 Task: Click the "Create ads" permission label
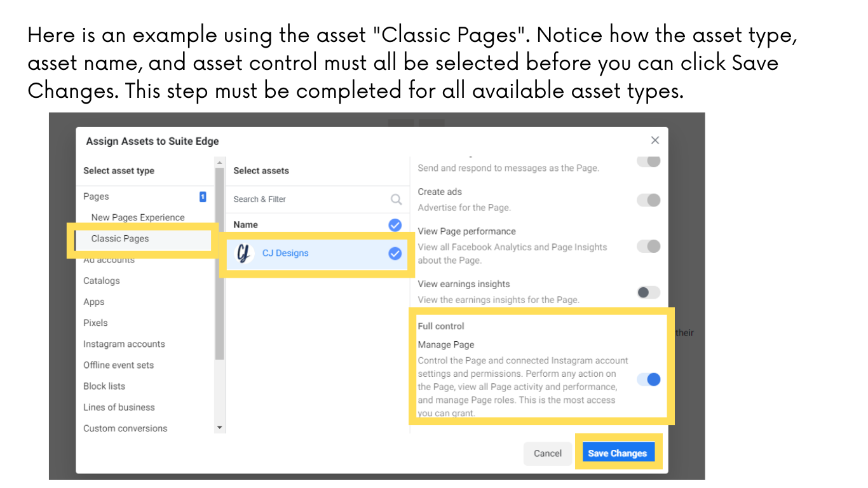tap(440, 192)
